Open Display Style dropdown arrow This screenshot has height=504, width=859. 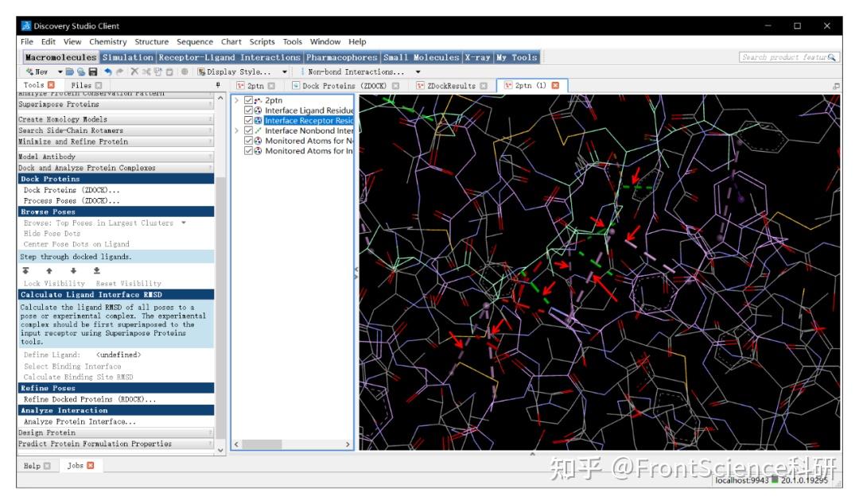click(284, 72)
